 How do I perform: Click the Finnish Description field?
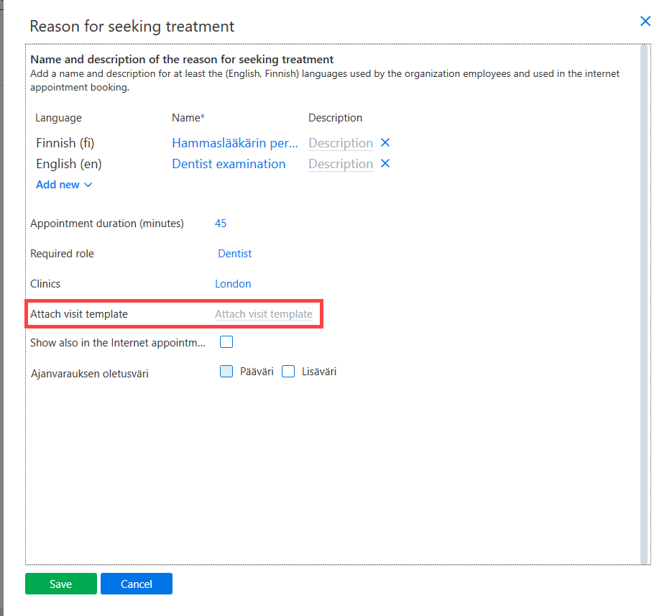coord(341,143)
